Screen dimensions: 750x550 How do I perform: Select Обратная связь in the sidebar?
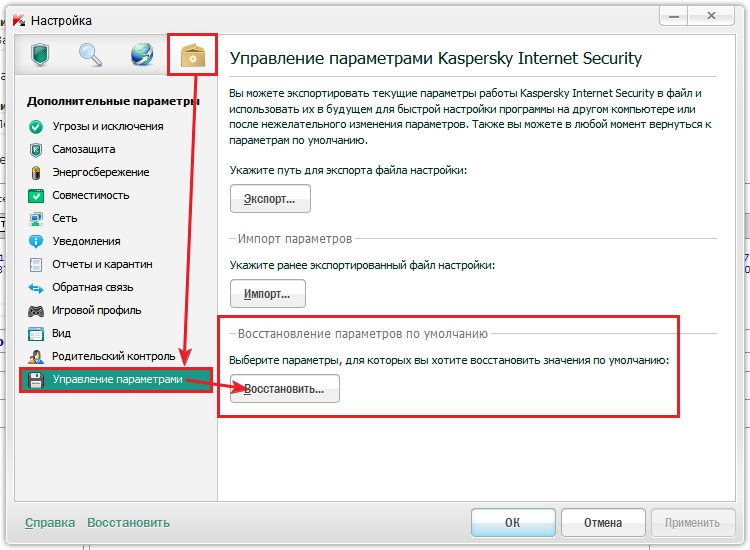pos(93,287)
